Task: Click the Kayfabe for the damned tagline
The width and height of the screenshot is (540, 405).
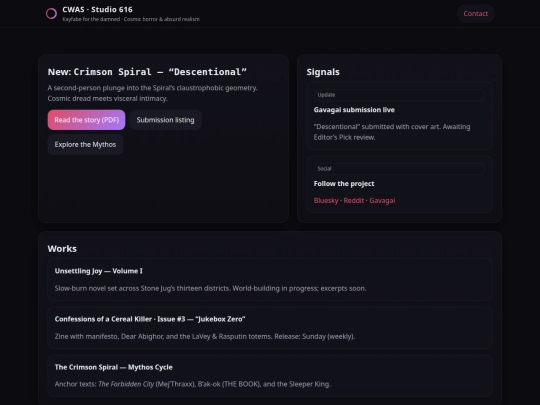Action: tap(131, 19)
